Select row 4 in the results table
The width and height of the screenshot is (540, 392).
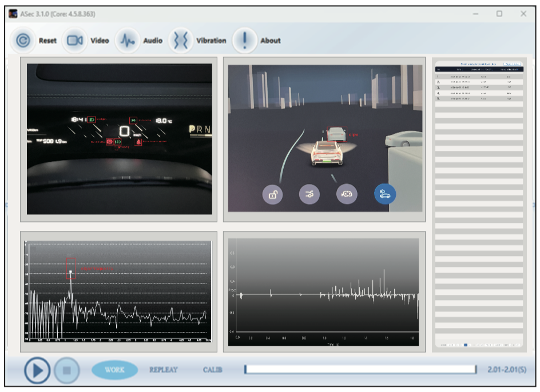coord(479,93)
